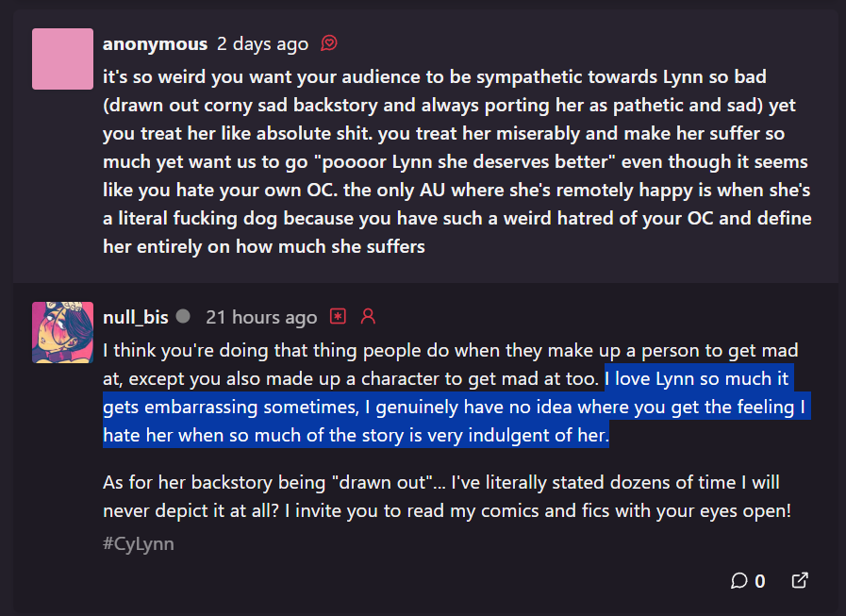Click the highlighted text about loving Lynn

click(456, 407)
